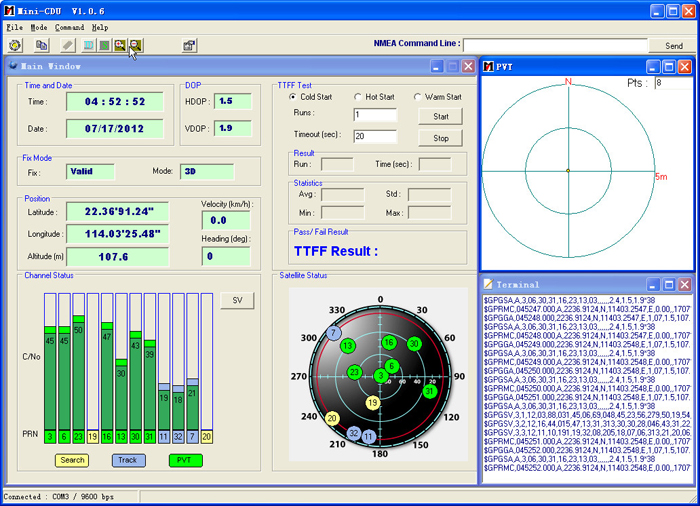Click the settings properties toolbar icon
Image resolution: width=700 pixels, height=506 pixels.
(189, 45)
